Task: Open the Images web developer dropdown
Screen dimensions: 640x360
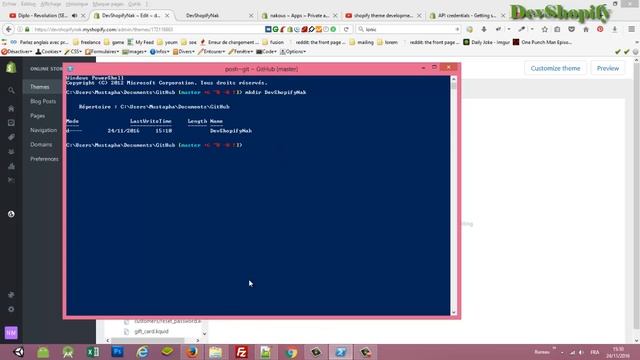Action: coord(134,52)
